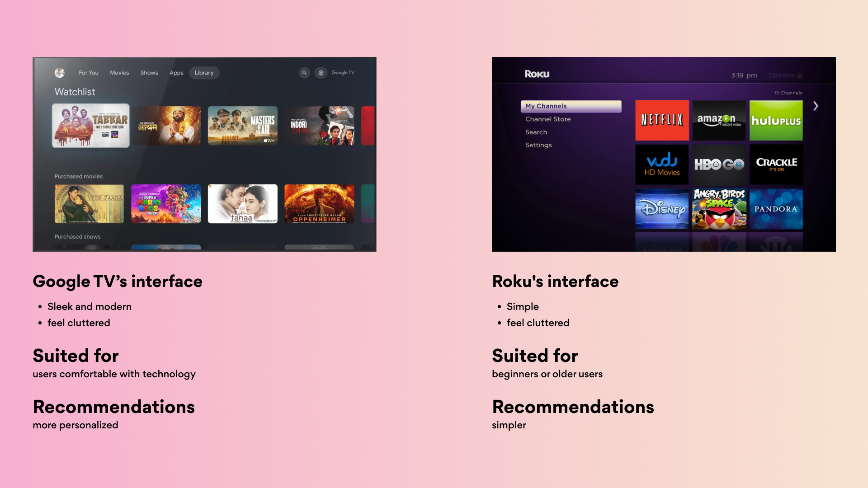Switch to the Movies tab

119,73
